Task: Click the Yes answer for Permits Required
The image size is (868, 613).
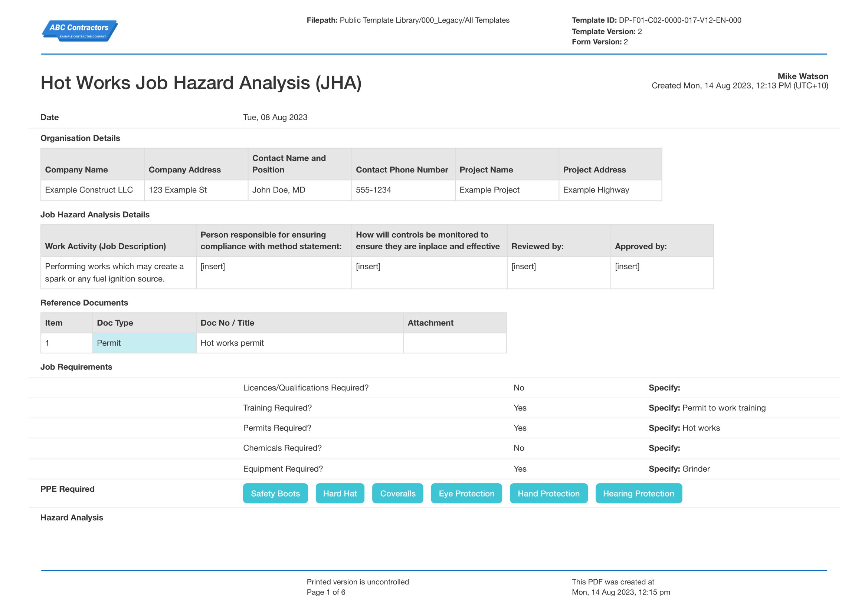Action: point(520,428)
